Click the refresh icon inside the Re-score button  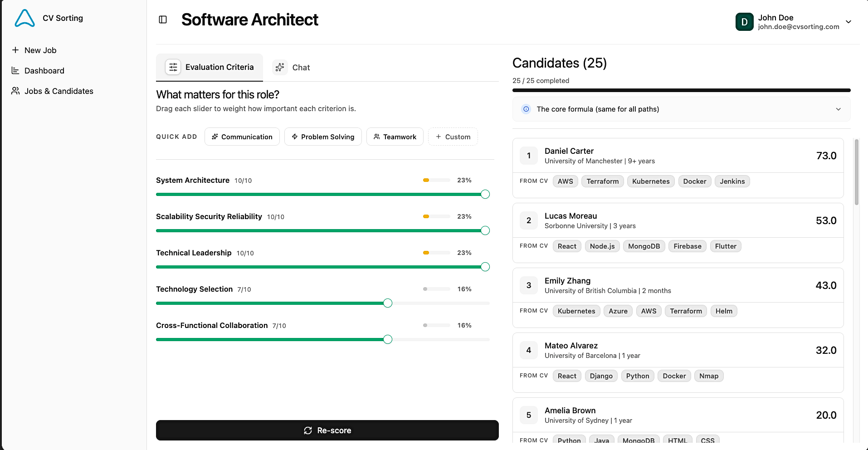click(308, 430)
